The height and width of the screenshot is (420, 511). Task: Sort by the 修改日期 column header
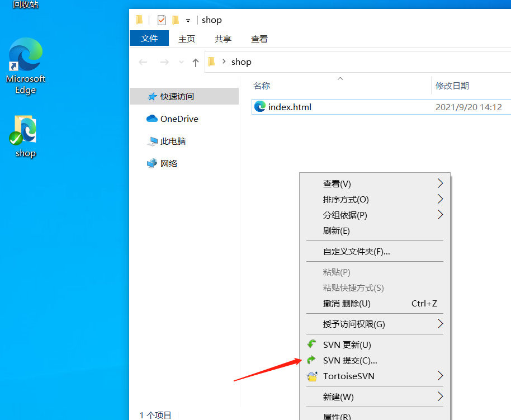coord(452,86)
